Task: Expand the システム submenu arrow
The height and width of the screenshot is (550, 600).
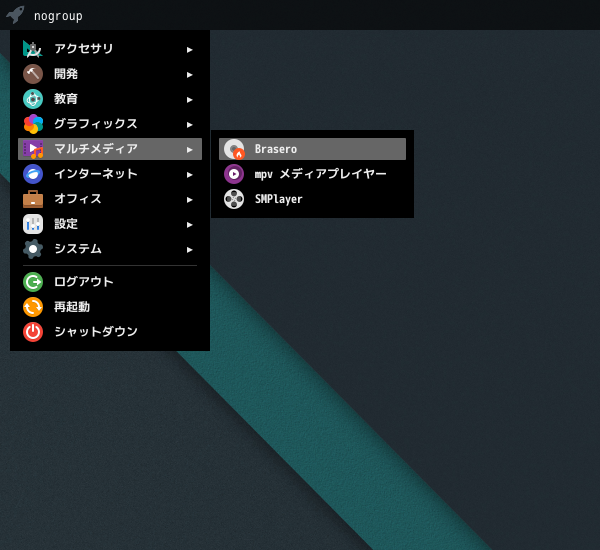Action: pyautogui.click(x=189, y=250)
